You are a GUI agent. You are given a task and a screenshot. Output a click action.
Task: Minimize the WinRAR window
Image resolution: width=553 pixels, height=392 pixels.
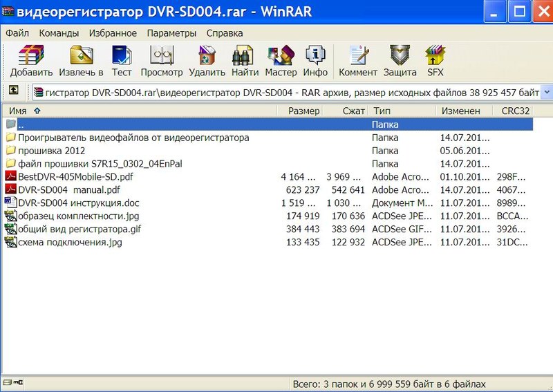click(495, 11)
